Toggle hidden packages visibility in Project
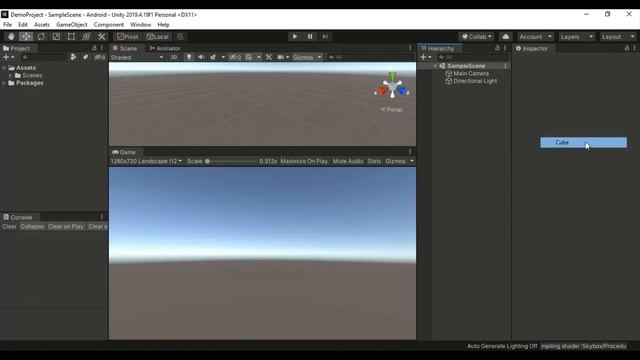 (100, 58)
